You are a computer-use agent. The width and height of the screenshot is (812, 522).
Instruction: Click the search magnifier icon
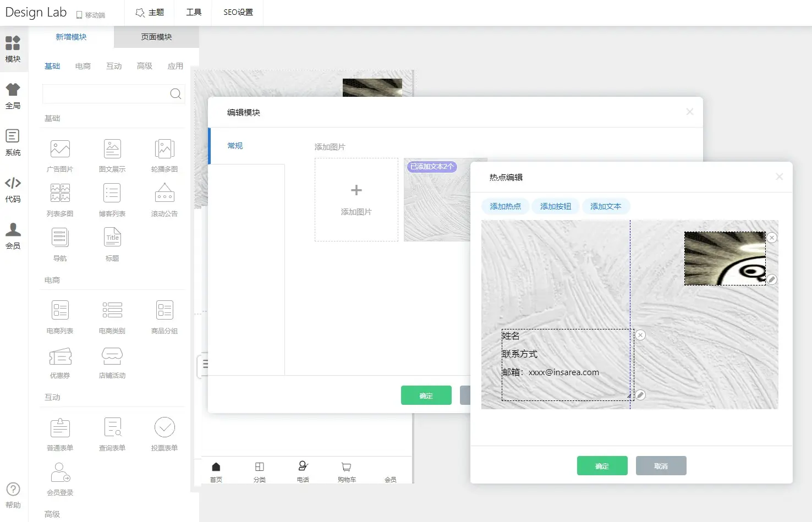point(175,94)
